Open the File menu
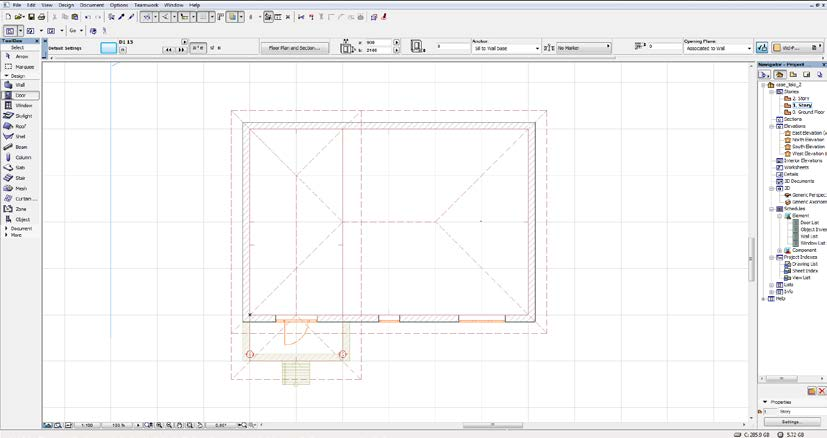The height and width of the screenshot is (438, 827). [x=17, y=5]
